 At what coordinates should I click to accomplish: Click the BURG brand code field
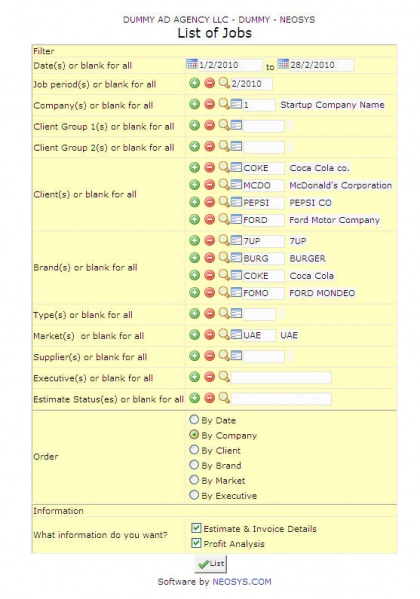coord(264,259)
